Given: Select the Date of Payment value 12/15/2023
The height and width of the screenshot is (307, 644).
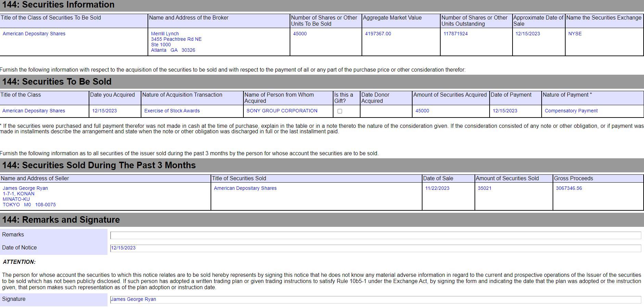Looking at the screenshot, I should coord(505,111).
